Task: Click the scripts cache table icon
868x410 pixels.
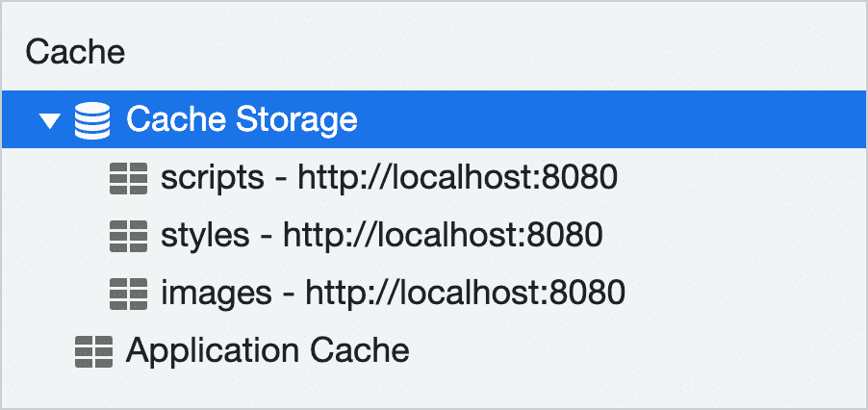Action: point(127,178)
